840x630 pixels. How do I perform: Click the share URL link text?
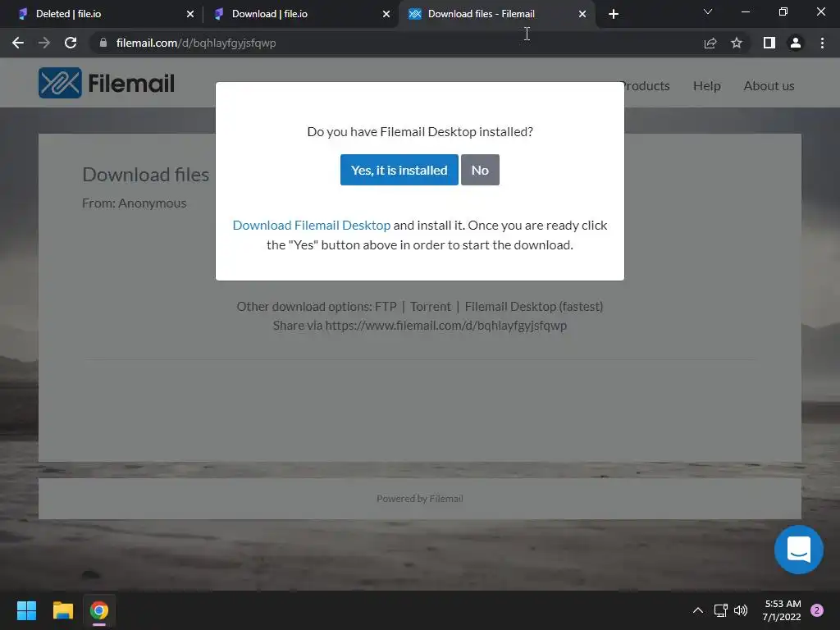(x=445, y=325)
